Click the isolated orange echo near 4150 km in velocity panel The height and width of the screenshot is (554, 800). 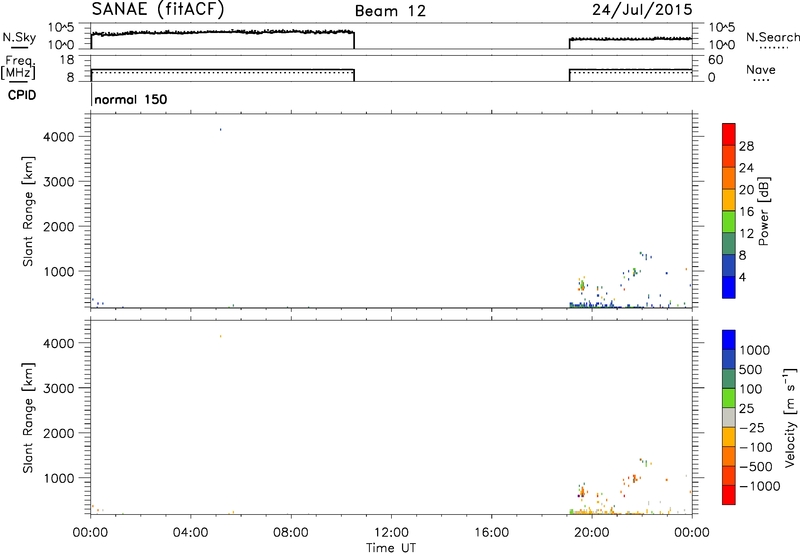tap(220, 336)
